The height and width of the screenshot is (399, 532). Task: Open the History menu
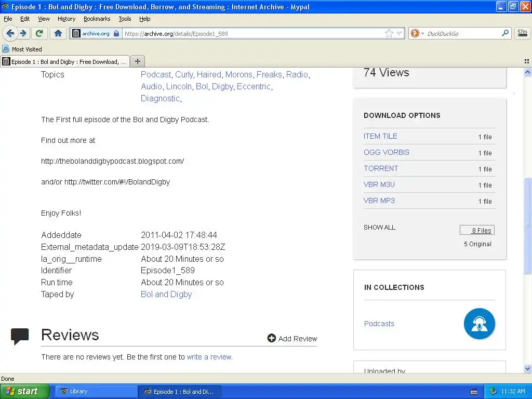[x=66, y=19]
